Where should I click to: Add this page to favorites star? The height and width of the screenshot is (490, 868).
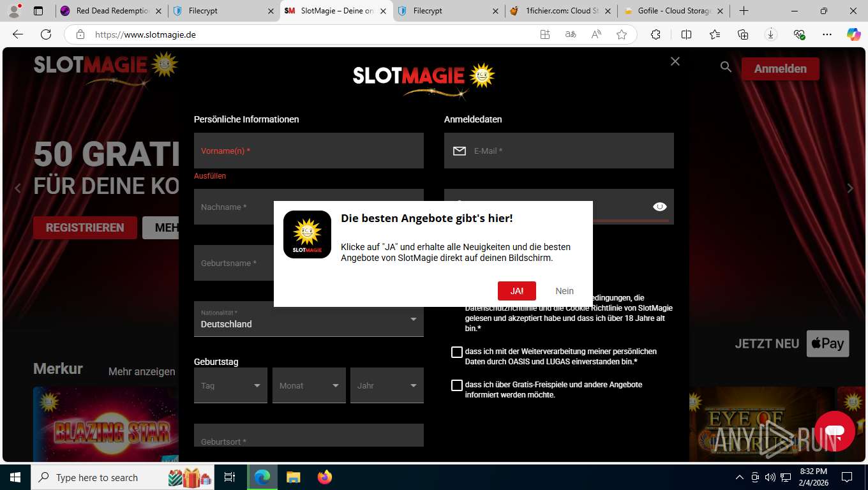click(622, 34)
